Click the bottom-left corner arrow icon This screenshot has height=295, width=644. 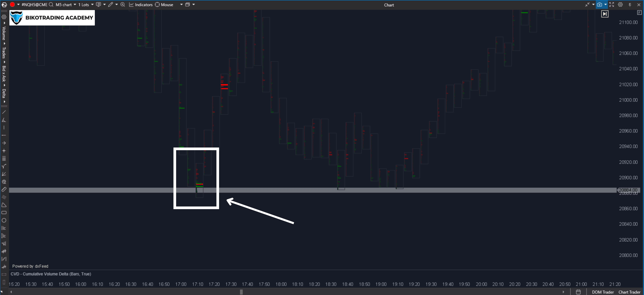[2, 292]
